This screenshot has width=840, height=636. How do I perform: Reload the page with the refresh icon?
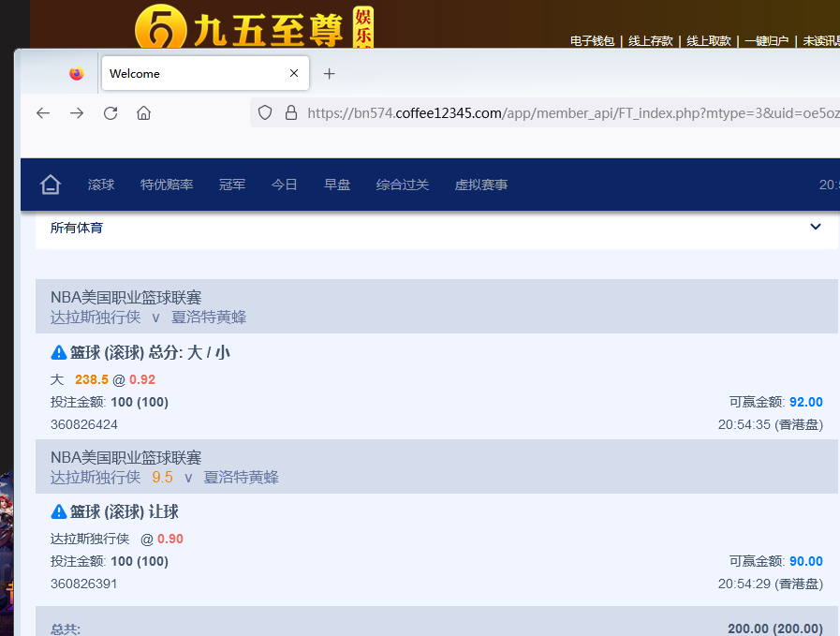[111, 113]
